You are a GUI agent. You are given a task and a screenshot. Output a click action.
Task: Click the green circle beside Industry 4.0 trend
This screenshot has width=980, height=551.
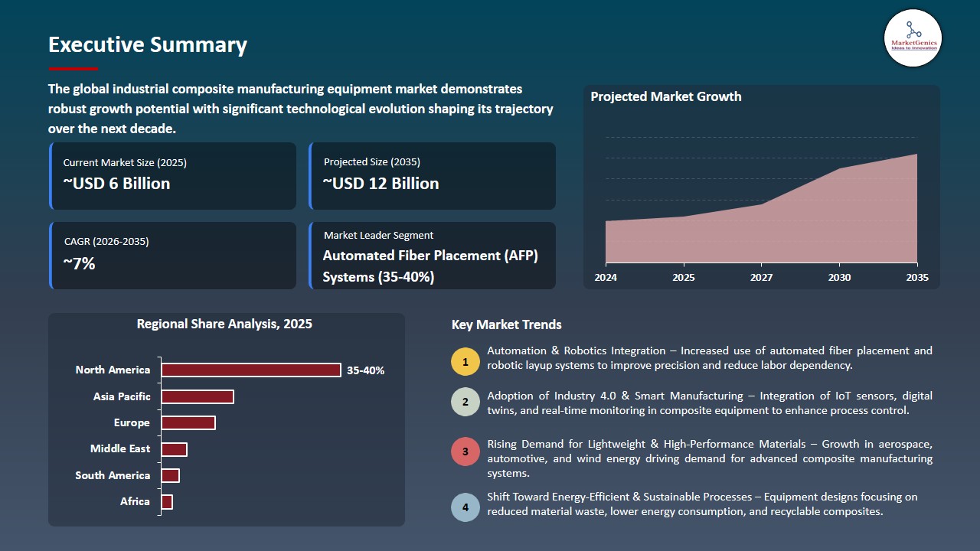[x=465, y=402]
